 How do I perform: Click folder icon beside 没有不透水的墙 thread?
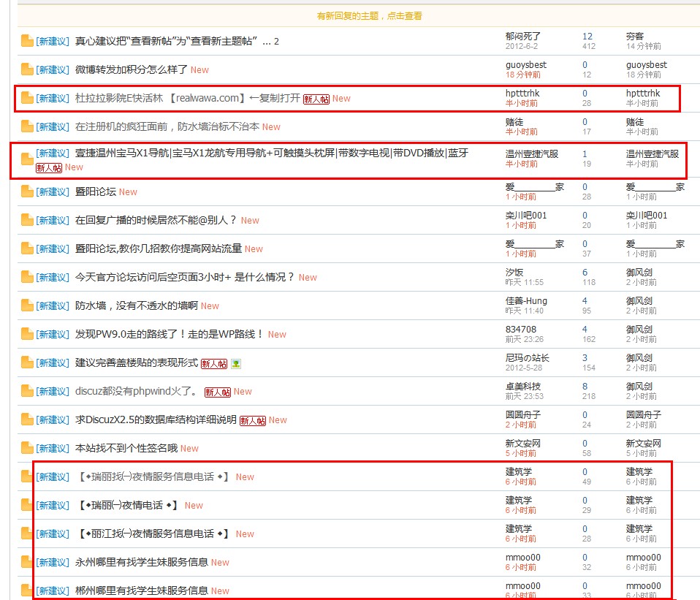[x=27, y=305]
